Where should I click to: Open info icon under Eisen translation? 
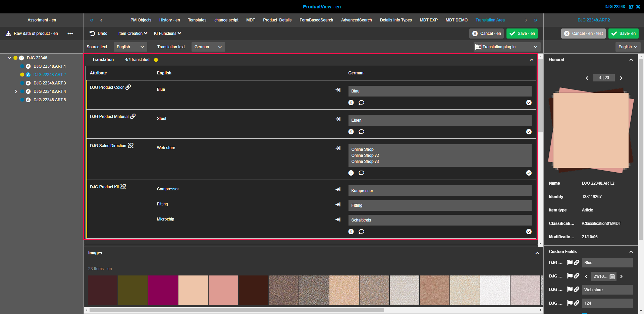point(351,132)
